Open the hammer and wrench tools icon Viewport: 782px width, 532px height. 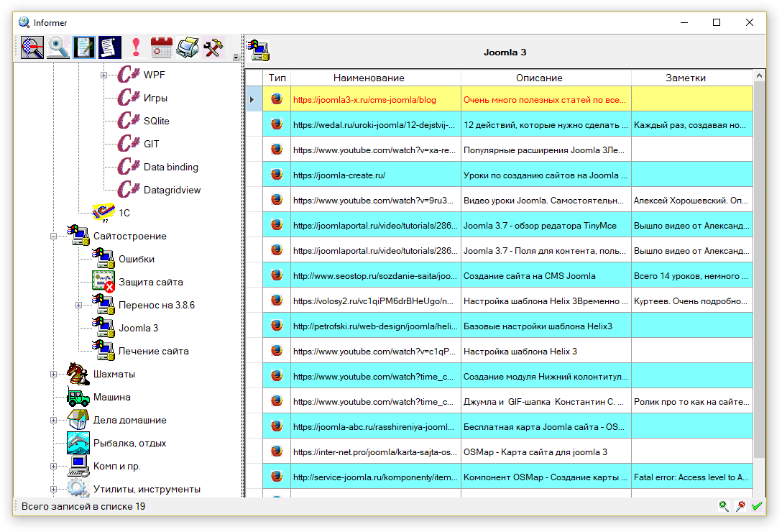[213, 47]
